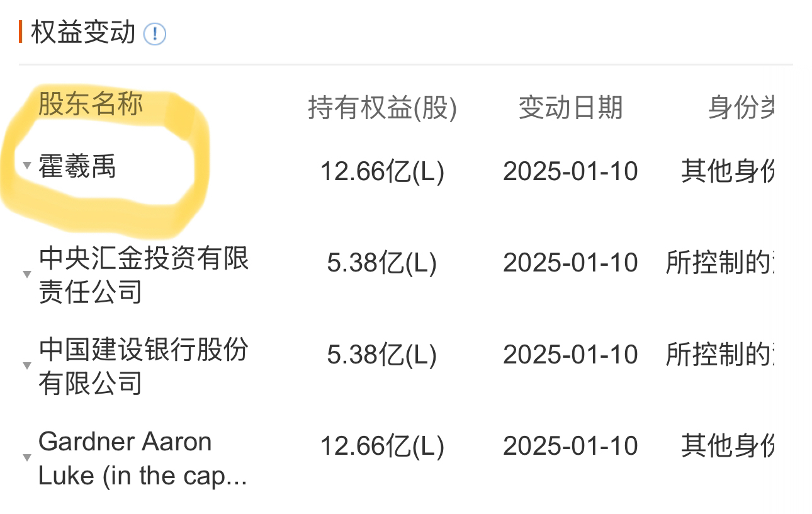The height and width of the screenshot is (514, 812).
Task: Expand the 中央汇金投资有限责任公司 row arrow
Action: (x=27, y=274)
